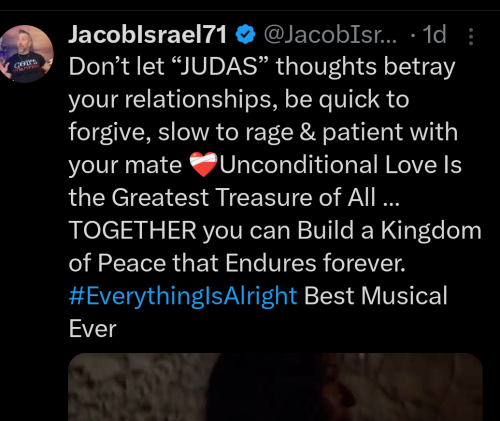
Task: Click the word "Kingdom" in the tweet
Action: point(431,231)
